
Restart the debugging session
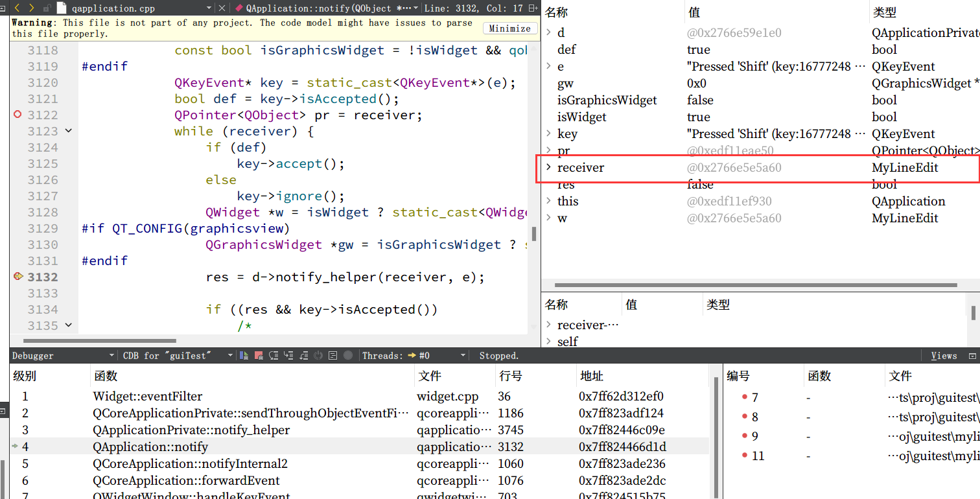[318, 356]
